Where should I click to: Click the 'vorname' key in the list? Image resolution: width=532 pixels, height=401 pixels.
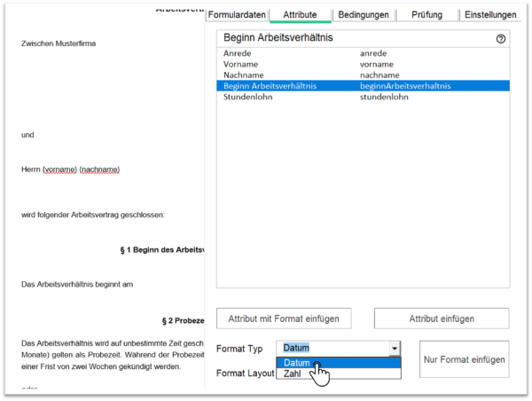tap(377, 64)
